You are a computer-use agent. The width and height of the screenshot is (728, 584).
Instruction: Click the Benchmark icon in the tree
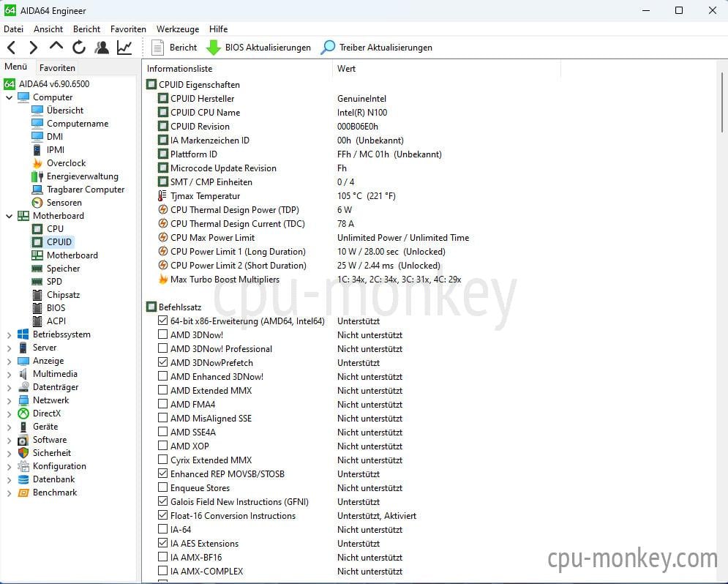23,493
